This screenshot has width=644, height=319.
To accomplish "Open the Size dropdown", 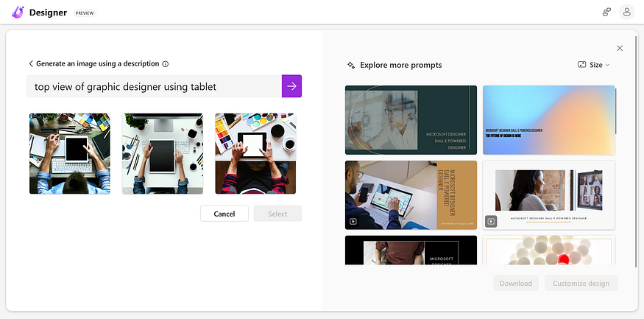I will tap(593, 65).
